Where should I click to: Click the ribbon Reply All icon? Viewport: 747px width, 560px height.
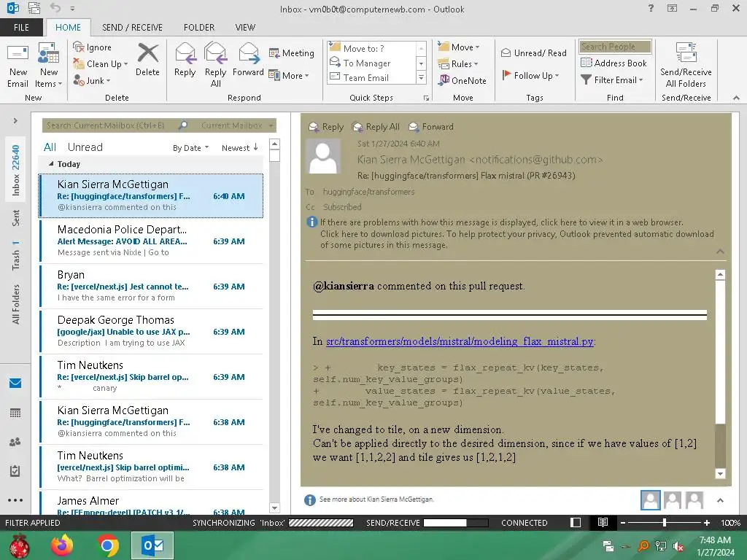[x=215, y=66]
